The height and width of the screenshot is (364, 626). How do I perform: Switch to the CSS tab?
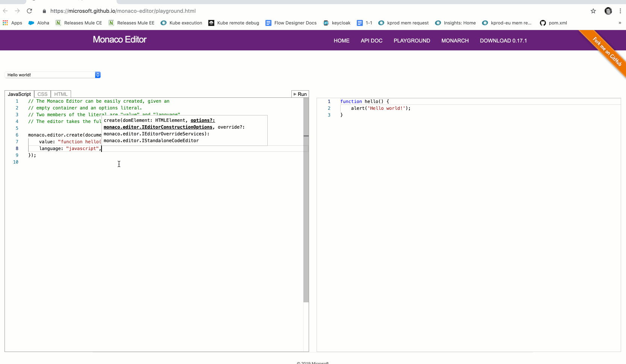tap(42, 94)
